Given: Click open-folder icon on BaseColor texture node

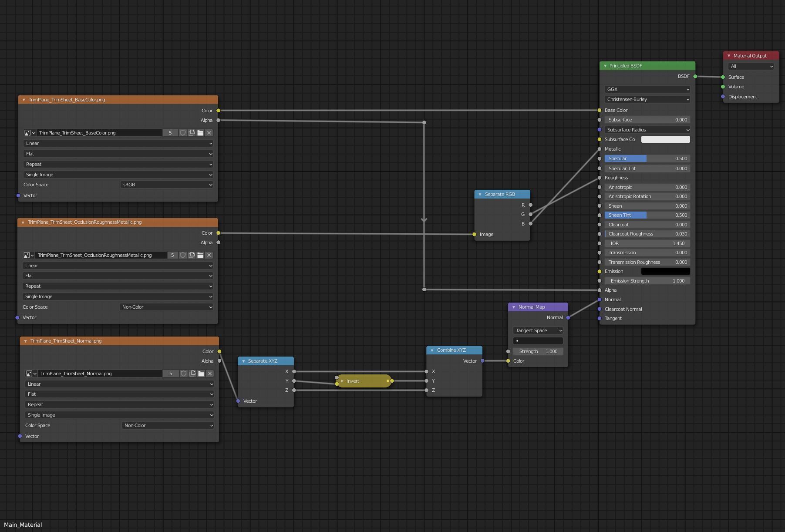Looking at the screenshot, I should (x=200, y=133).
